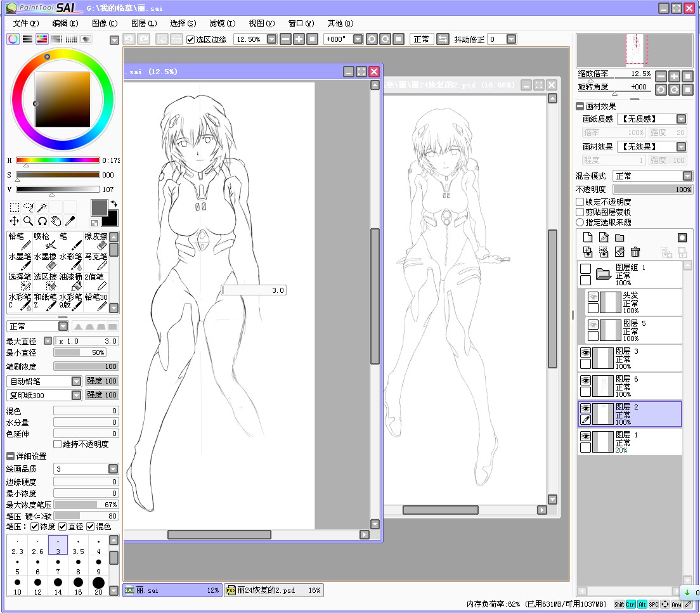
Task: Collapse the 画材效果 panel section
Action: tap(580, 106)
